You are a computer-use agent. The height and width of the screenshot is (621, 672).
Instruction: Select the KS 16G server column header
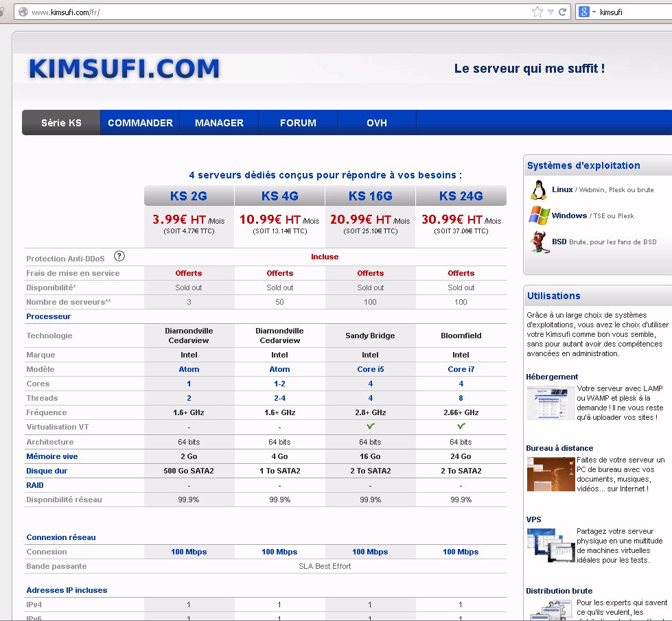(370, 196)
